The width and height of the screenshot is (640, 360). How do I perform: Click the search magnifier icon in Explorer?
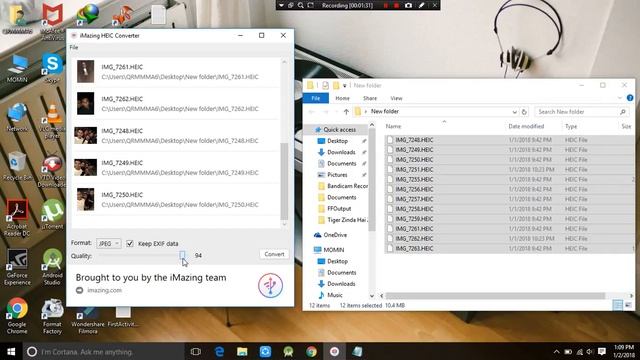623,111
